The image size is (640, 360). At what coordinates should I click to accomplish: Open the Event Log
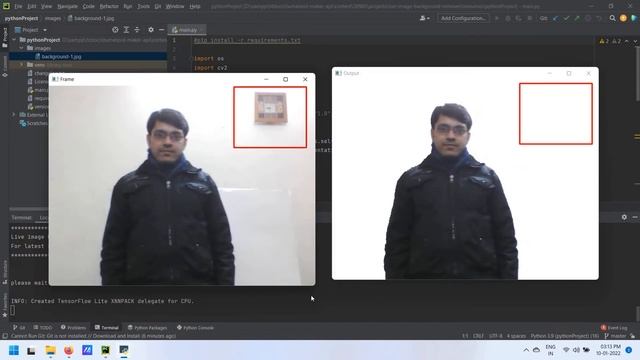[x=614, y=328]
